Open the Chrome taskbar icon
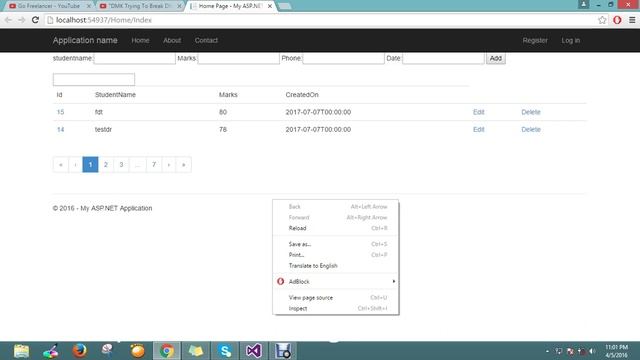This screenshot has height=360, width=640. pos(167,351)
